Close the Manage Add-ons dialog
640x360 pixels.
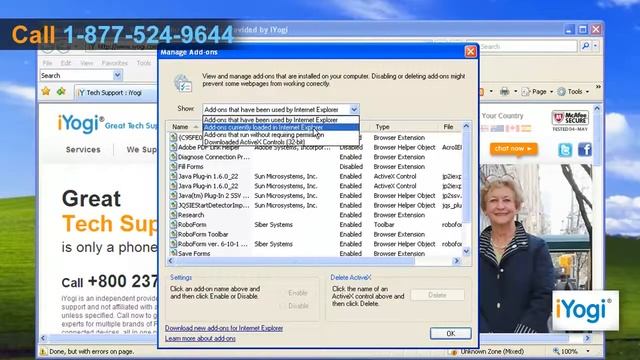point(470,52)
